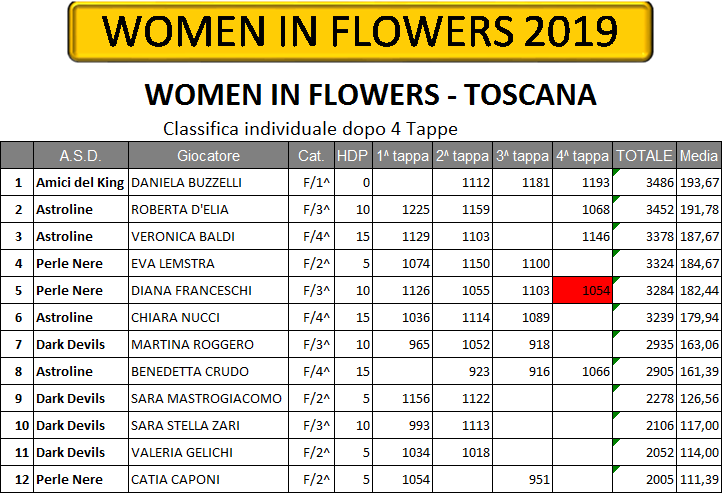The height and width of the screenshot is (494, 723).
Task: Click the Giocatore column header
Action: pos(208,155)
